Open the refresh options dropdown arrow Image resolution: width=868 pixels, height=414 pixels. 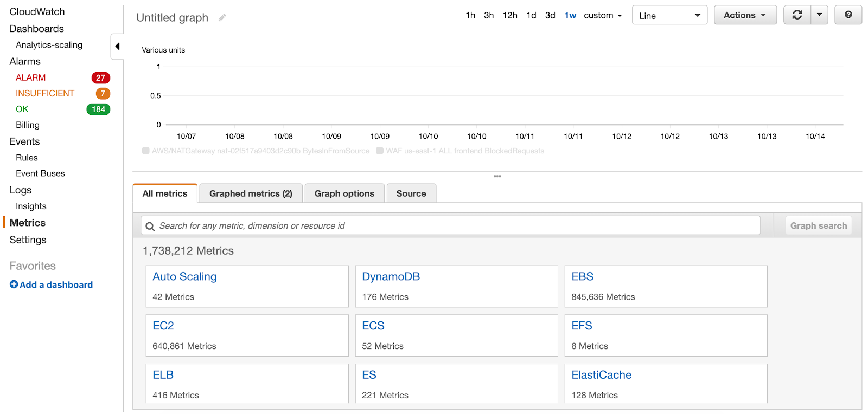click(x=819, y=15)
